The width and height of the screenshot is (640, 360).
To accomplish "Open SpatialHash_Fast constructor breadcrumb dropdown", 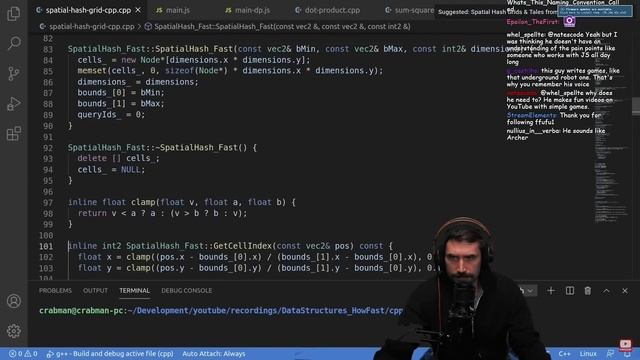I will pyautogui.click(x=282, y=27).
